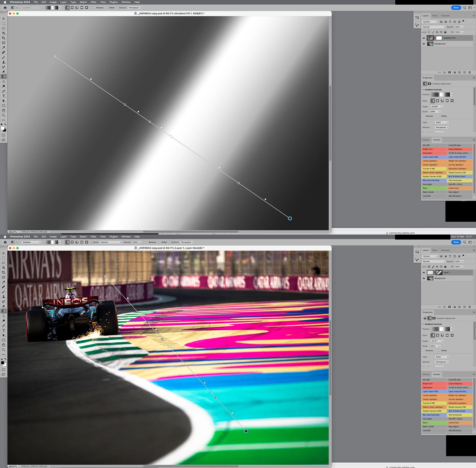
Task: Click the trash icon under the Gradient Fill 1 layer list
Action: point(469,73)
